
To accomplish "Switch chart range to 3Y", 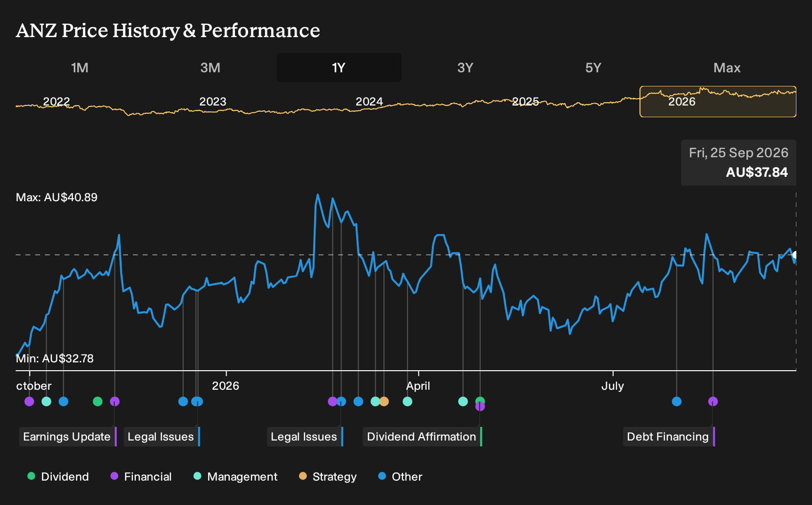I will pos(465,67).
